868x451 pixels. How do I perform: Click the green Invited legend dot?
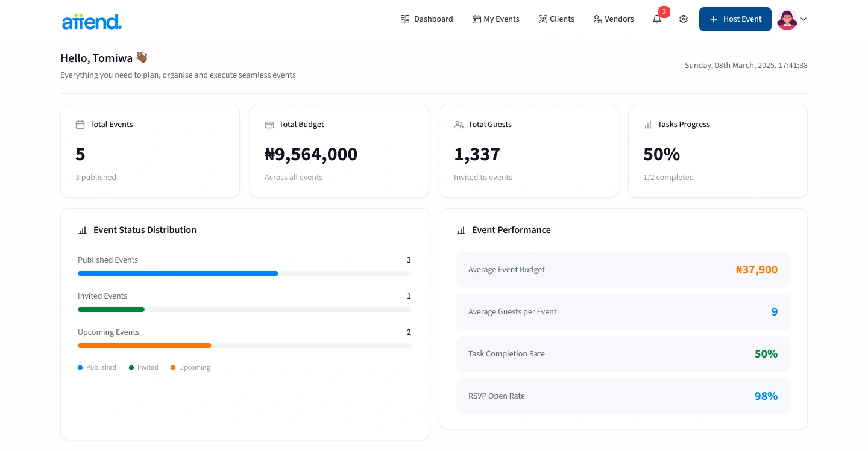pos(131,367)
